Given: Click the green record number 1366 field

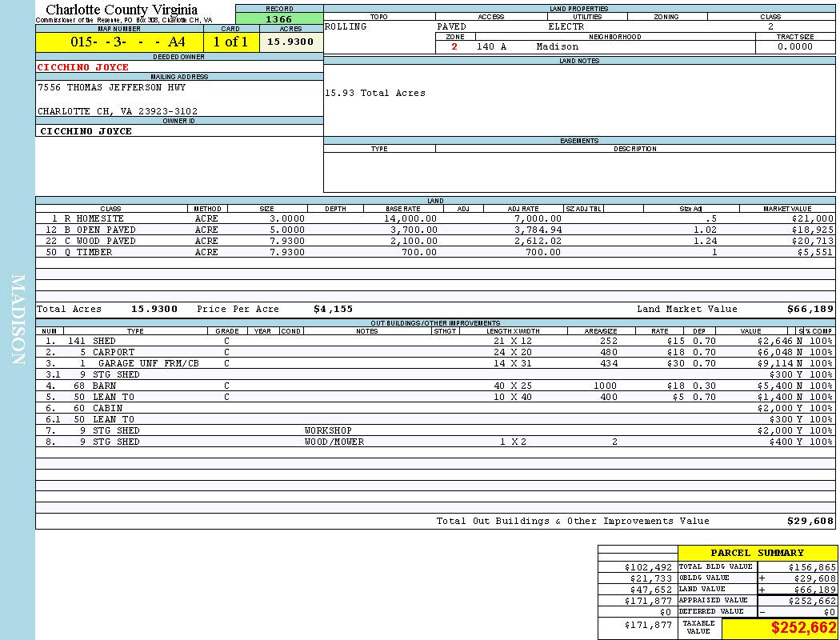Looking at the screenshot, I should click(x=279, y=19).
